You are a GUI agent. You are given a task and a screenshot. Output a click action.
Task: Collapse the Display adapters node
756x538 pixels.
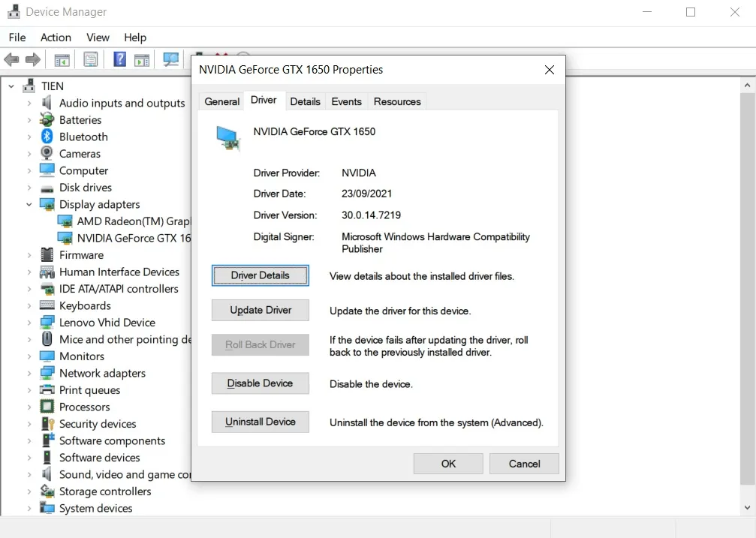pos(29,204)
